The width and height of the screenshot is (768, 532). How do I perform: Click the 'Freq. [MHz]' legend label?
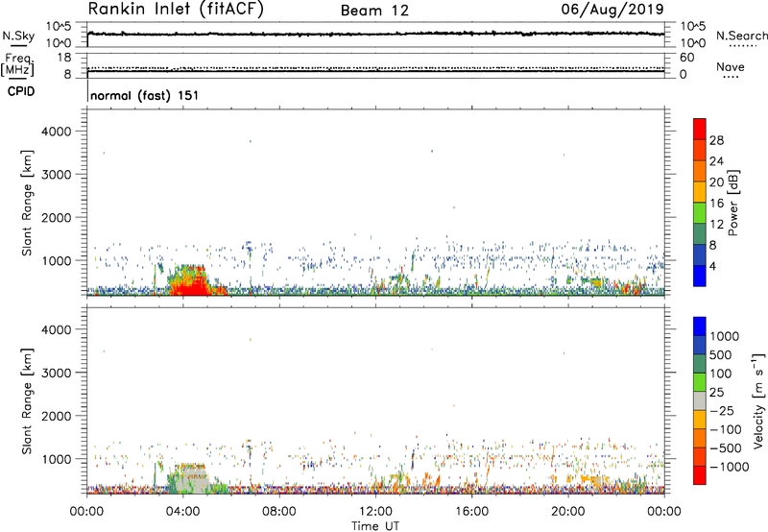(17, 65)
